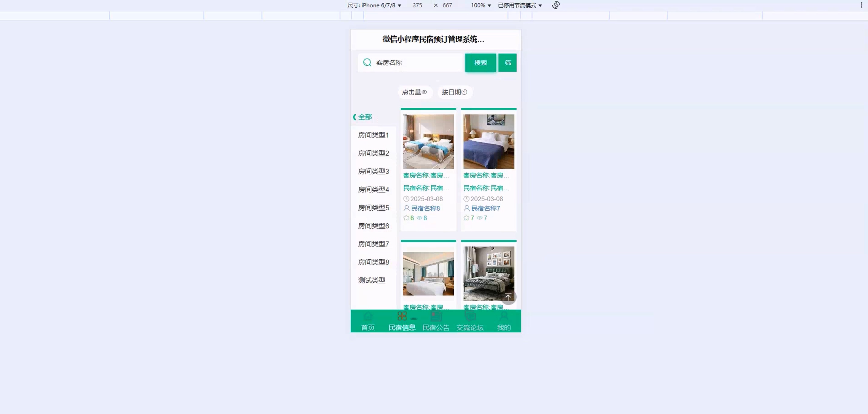Click the rotate device icon
Screen dimensions: 868x414
556,5
